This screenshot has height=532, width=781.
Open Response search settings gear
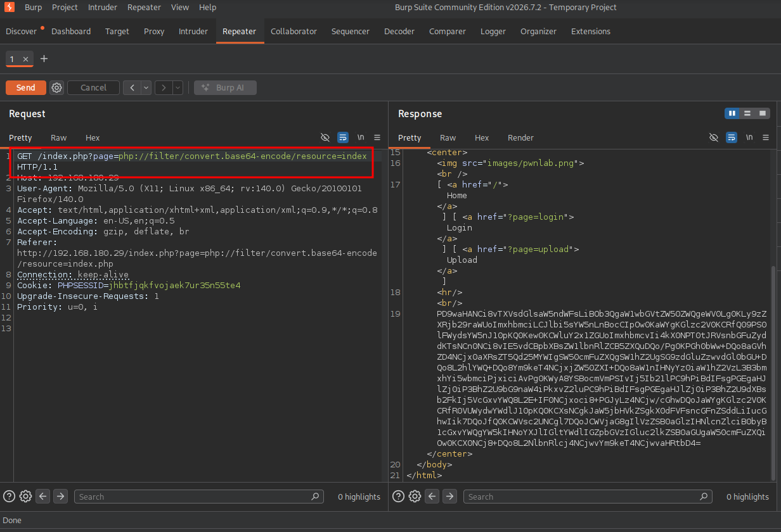tap(415, 496)
